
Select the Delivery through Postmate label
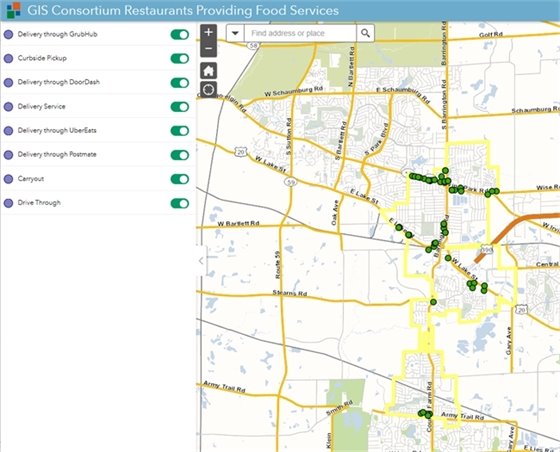57,154
